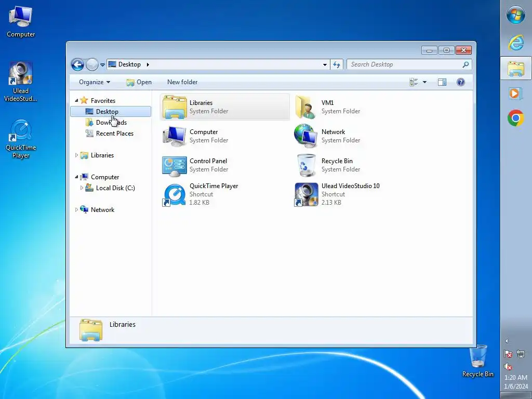Click the New folder button
Viewport: 532px width, 399px height.
click(182, 82)
